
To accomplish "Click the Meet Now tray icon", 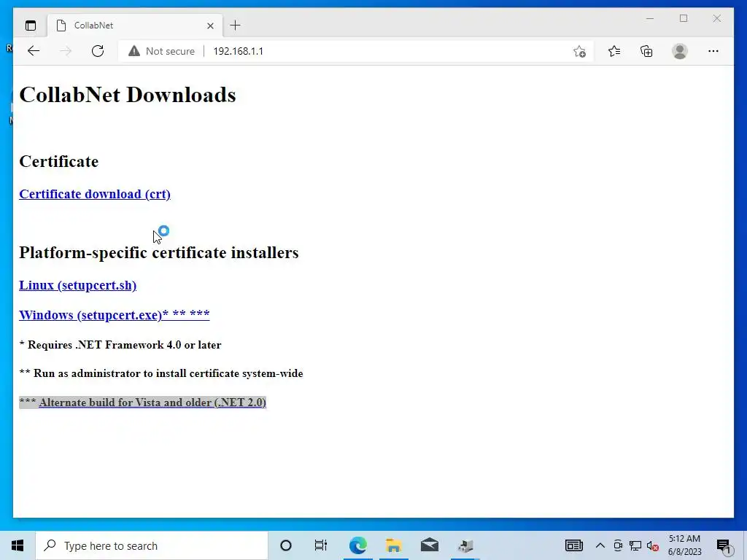I will pyautogui.click(x=617, y=545).
